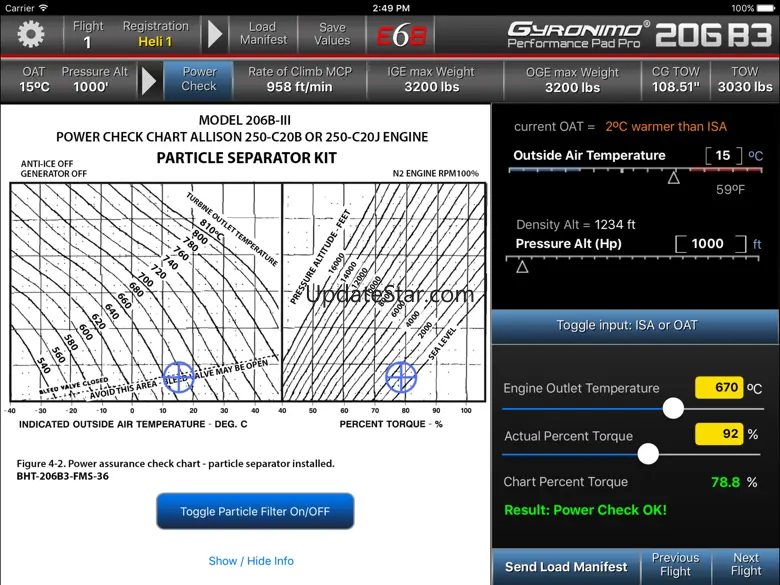Tap Send Load Manifest
This screenshot has height=585, width=780.
(x=566, y=567)
